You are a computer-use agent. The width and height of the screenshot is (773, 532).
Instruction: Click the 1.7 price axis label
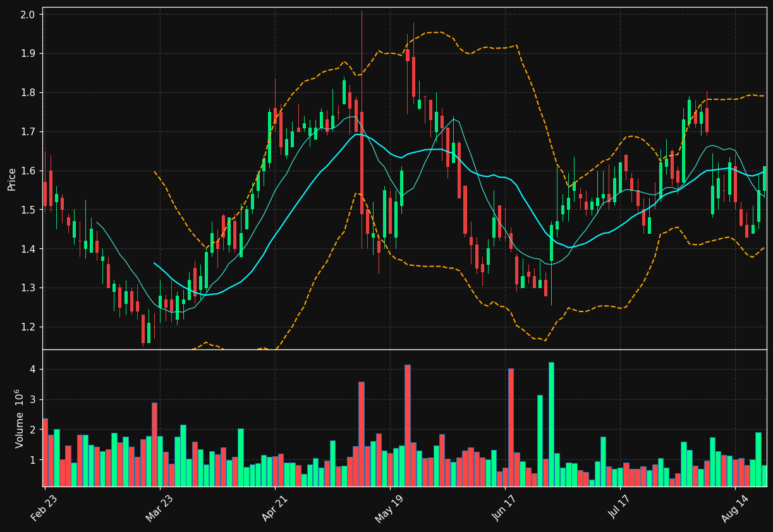[28, 132]
